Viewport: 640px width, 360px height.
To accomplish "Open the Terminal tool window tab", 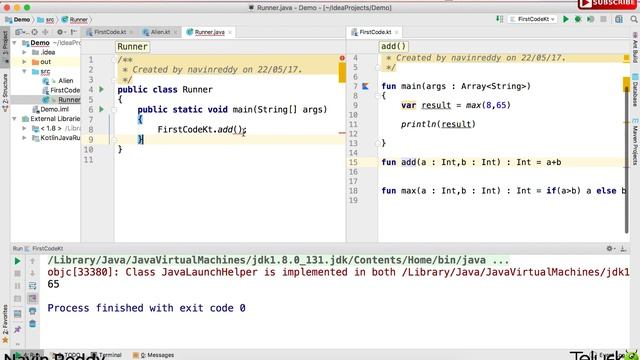I will point(107,355).
